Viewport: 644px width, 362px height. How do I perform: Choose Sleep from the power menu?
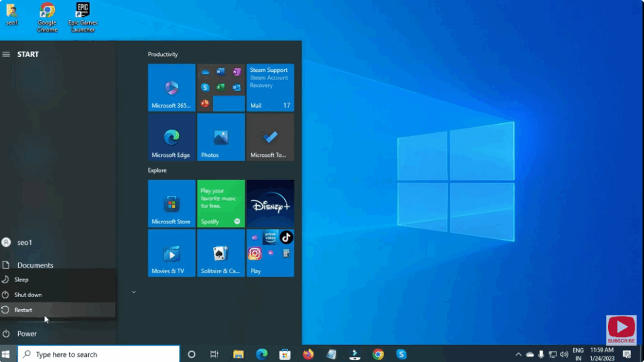[x=58, y=280]
